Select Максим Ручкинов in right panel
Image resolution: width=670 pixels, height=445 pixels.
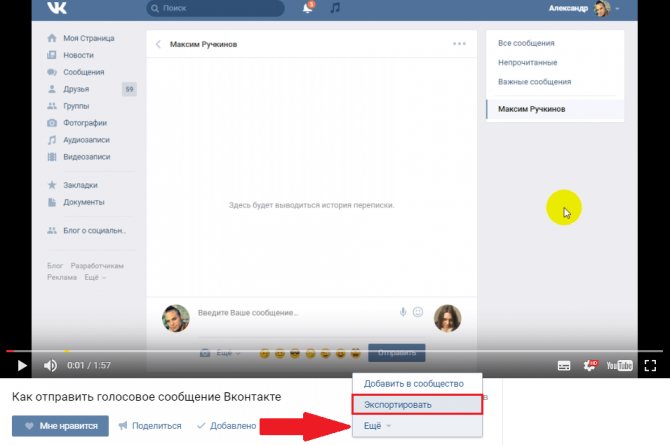tap(555, 109)
